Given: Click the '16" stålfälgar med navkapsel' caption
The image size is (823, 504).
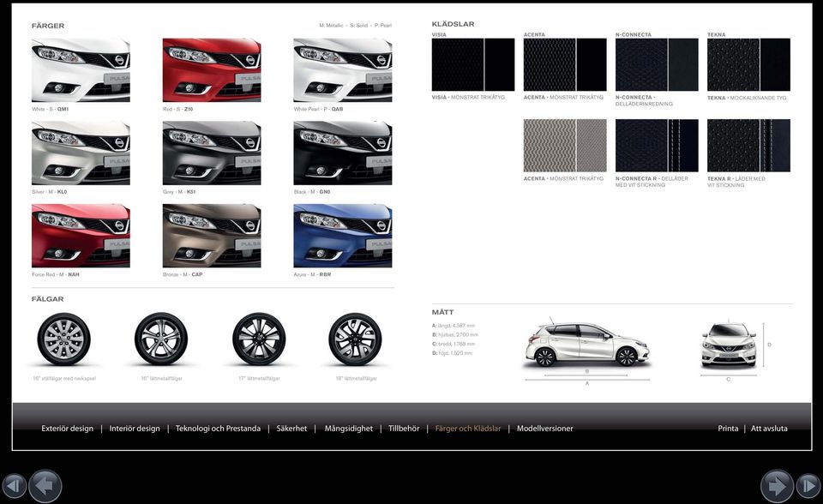Looking at the screenshot, I should [x=64, y=378].
